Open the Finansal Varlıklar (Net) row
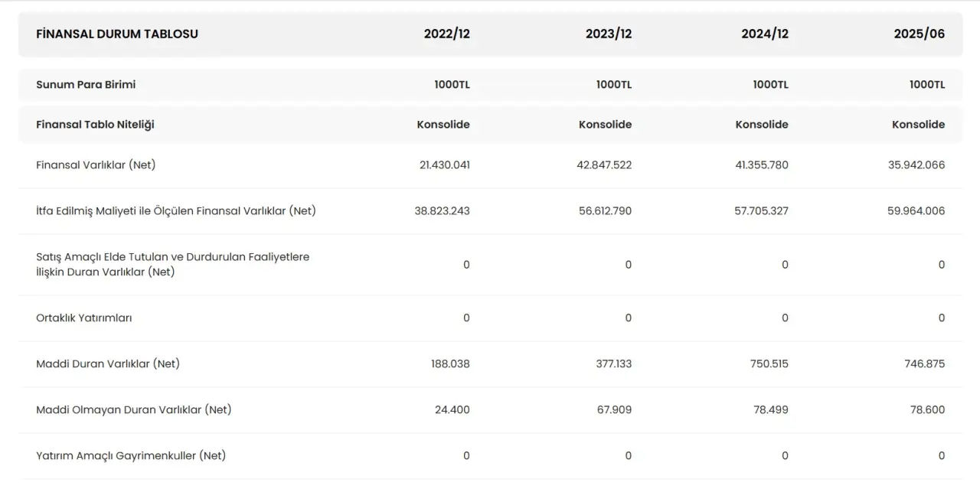 pos(96,165)
